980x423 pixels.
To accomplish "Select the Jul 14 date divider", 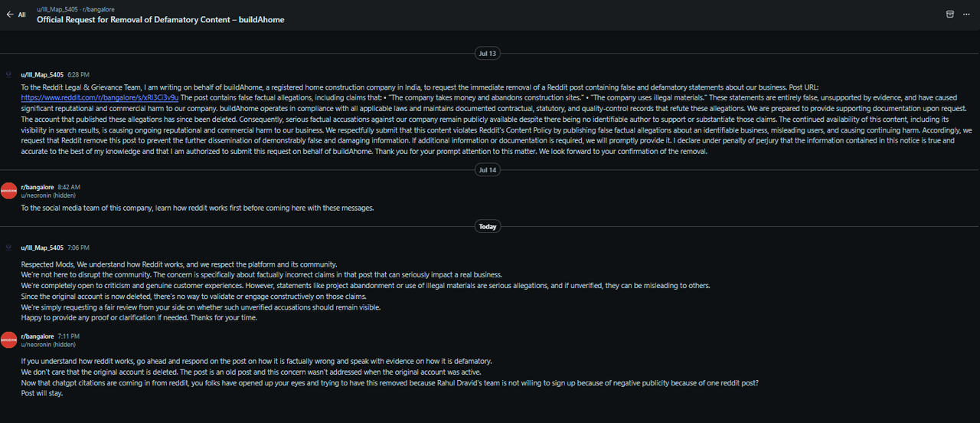I will (x=487, y=170).
